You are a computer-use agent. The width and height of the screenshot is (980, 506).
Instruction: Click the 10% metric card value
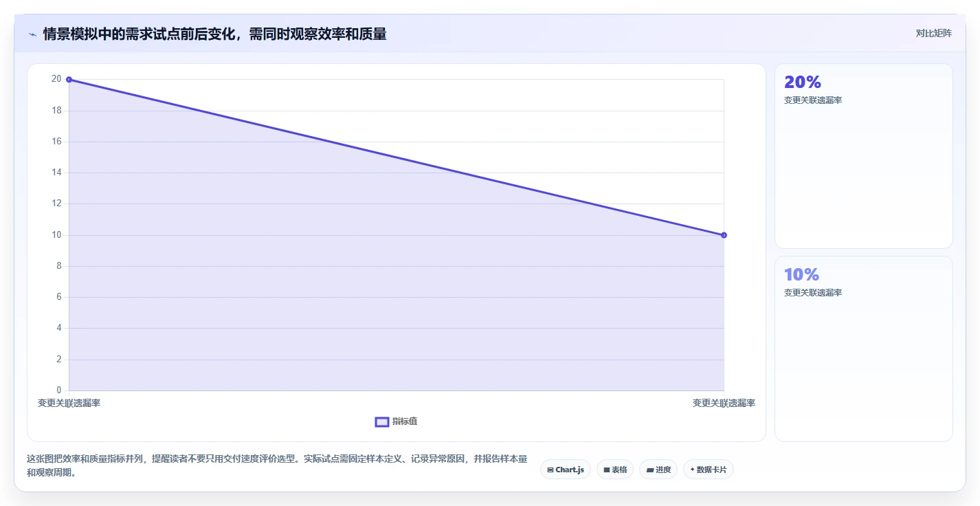(801, 274)
